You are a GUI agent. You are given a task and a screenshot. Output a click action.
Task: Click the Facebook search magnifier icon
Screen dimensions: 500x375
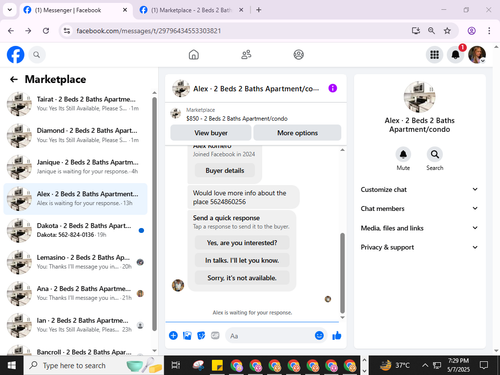pyautogui.click(x=37, y=55)
